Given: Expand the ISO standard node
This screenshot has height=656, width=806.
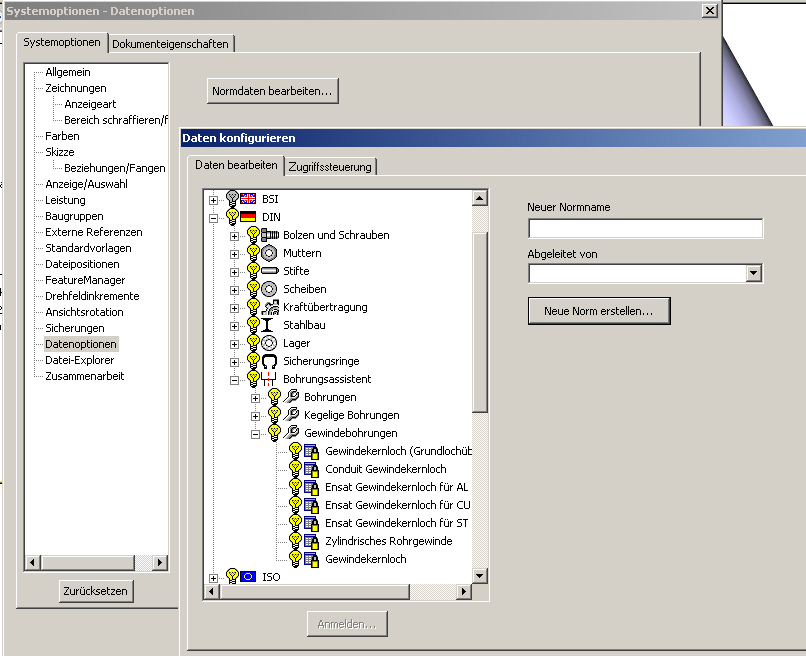Looking at the screenshot, I should 213,578.
